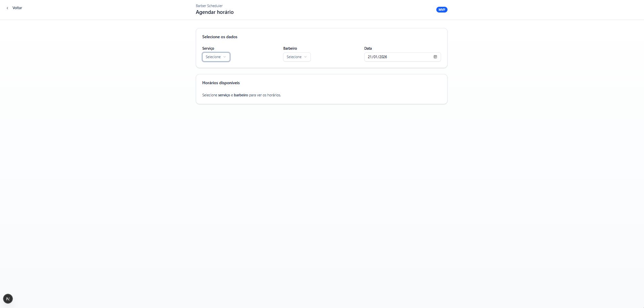The width and height of the screenshot is (644, 308).
Task: Click the Horários disponíveis heading
Action: point(221,83)
